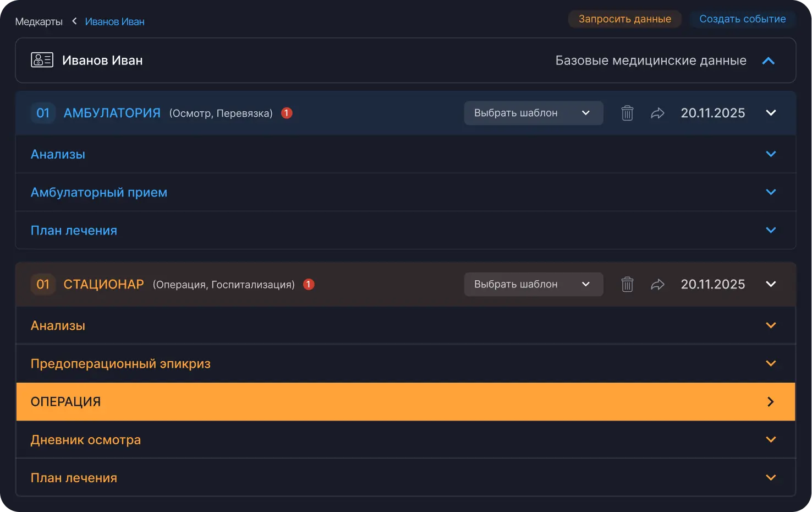Viewport: 812px width, 512px height.
Task: Click the Предоперационный эпикриз label
Action: click(120, 364)
